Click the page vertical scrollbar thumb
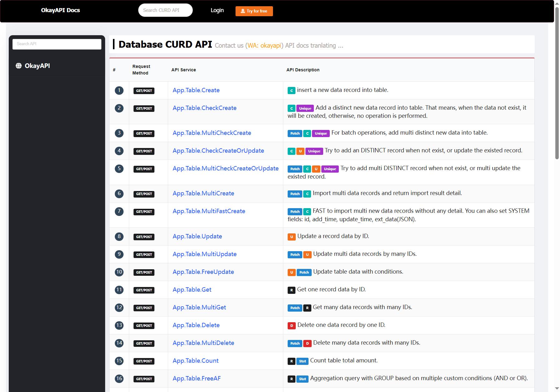This screenshot has height=392, width=560. [557, 83]
